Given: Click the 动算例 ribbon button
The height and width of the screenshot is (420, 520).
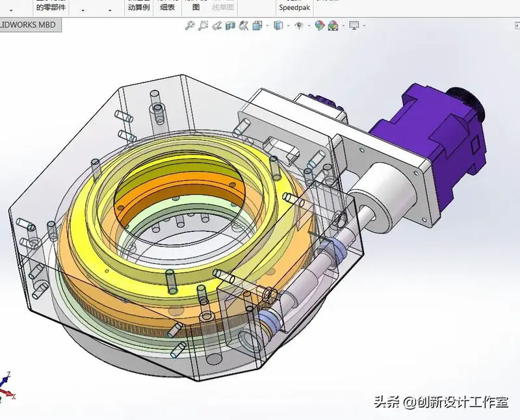Looking at the screenshot, I should [x=138, y=7].
